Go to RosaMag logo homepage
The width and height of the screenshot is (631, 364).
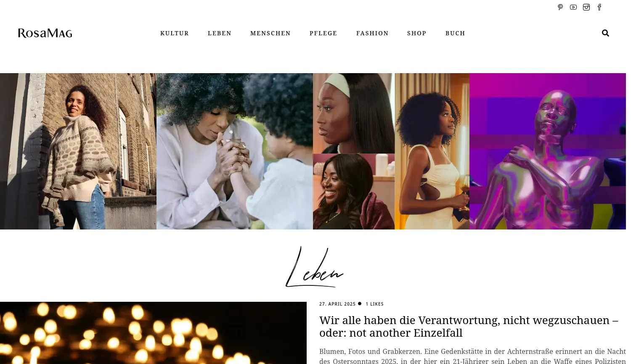pyautogui.click(x=45, y=33)
